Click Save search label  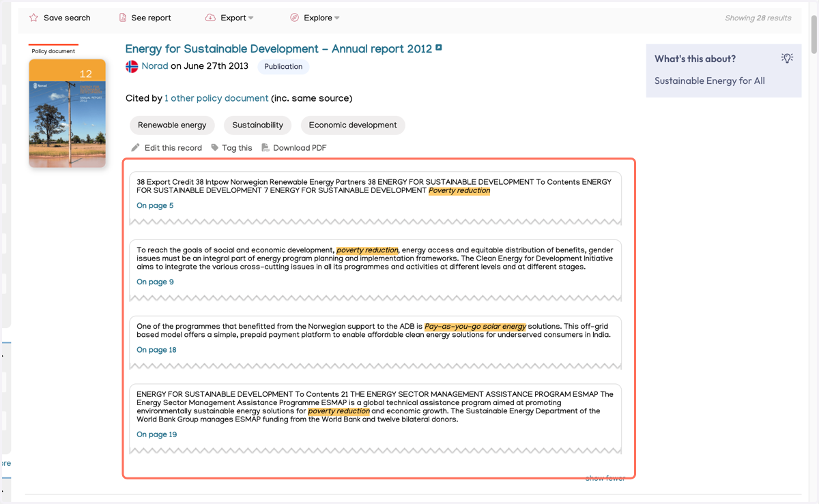67,18
